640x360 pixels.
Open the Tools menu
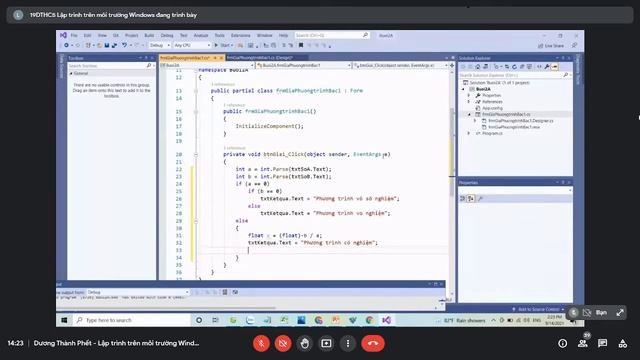[x=220, y=36]
